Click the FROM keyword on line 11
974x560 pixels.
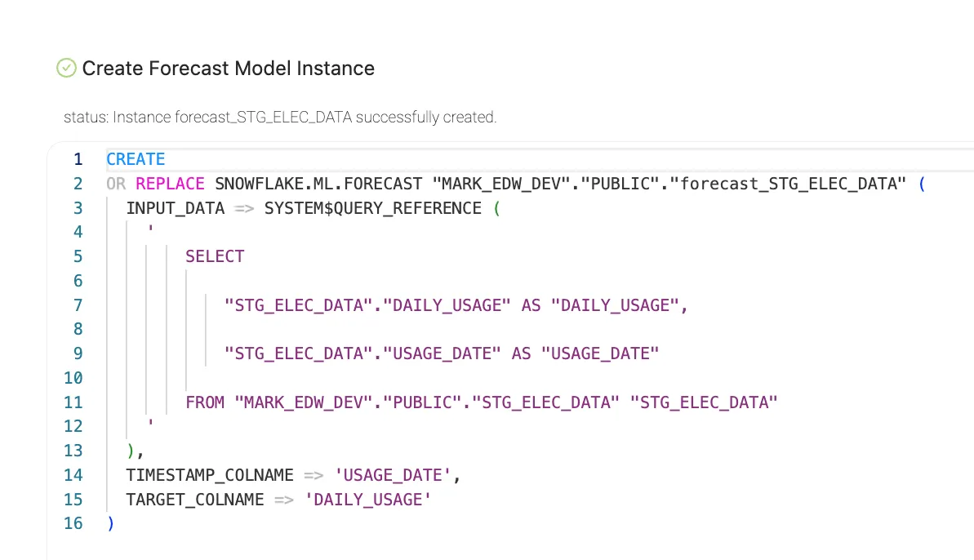tap(205, 402)
